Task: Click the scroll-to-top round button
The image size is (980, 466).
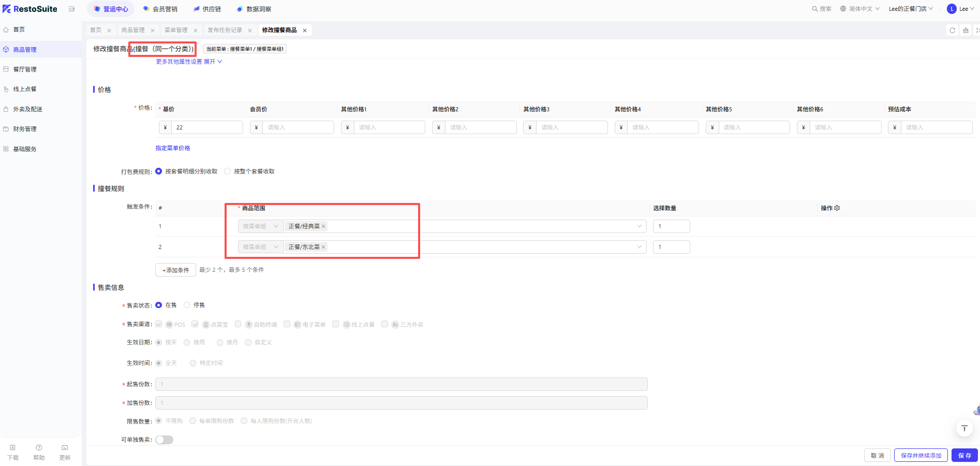Action: (x=964, y=429)
